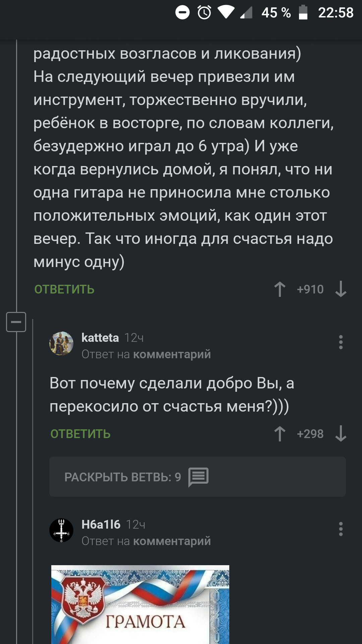Downvote katteta's comment

pyautogui.click(x=341, y=434)
